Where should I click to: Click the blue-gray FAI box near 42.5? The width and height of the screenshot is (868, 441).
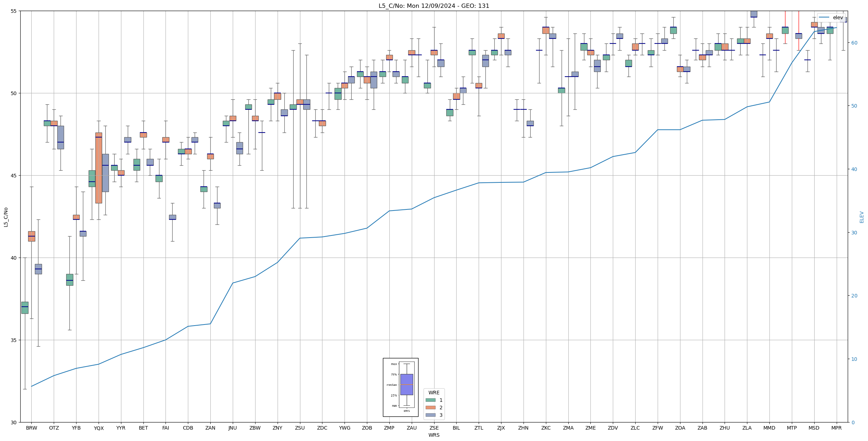[172, 217]
